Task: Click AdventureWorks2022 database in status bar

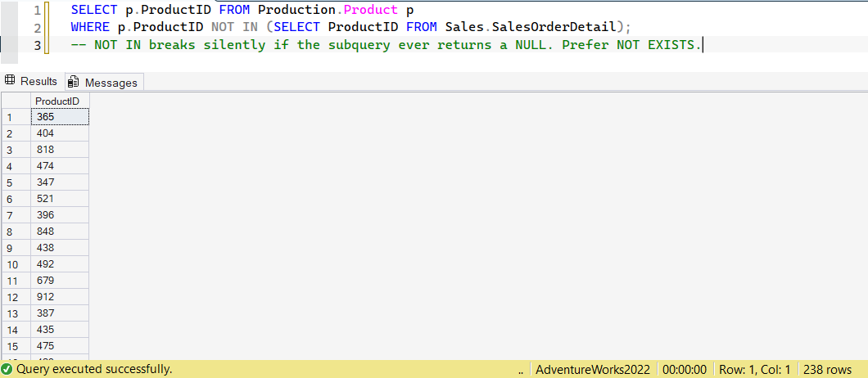Action: pyautogui.click(x=593, y=369)
